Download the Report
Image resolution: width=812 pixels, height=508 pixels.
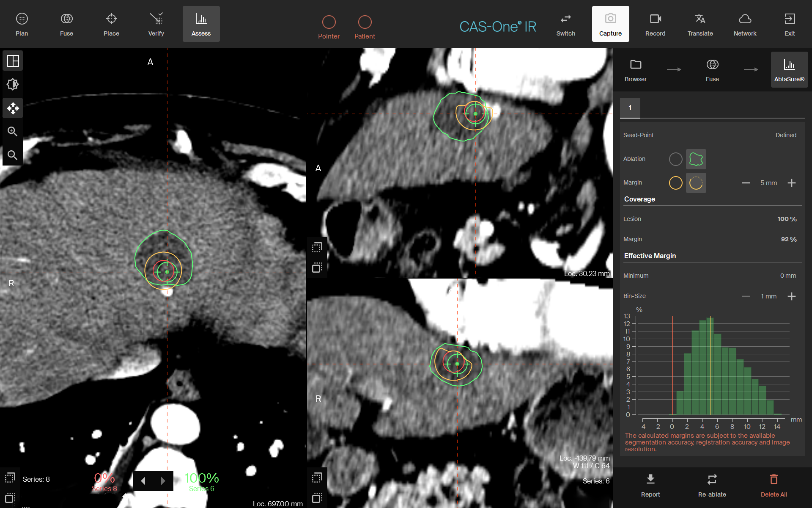pos(650,486)
